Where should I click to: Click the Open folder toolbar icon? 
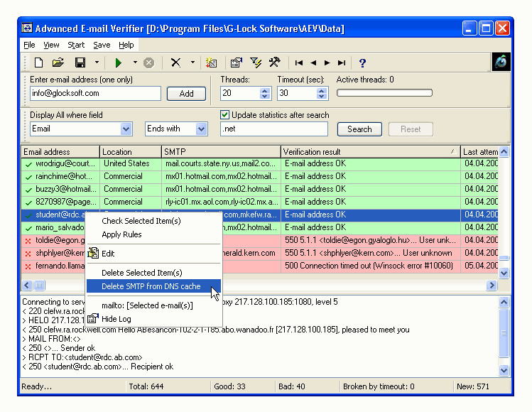click(58, 63)
